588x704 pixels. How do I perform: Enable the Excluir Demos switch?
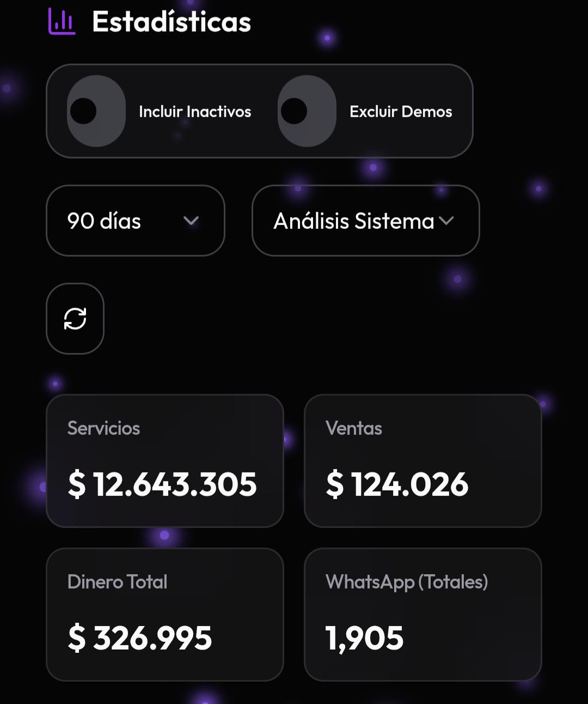click(x=307, y=111)
